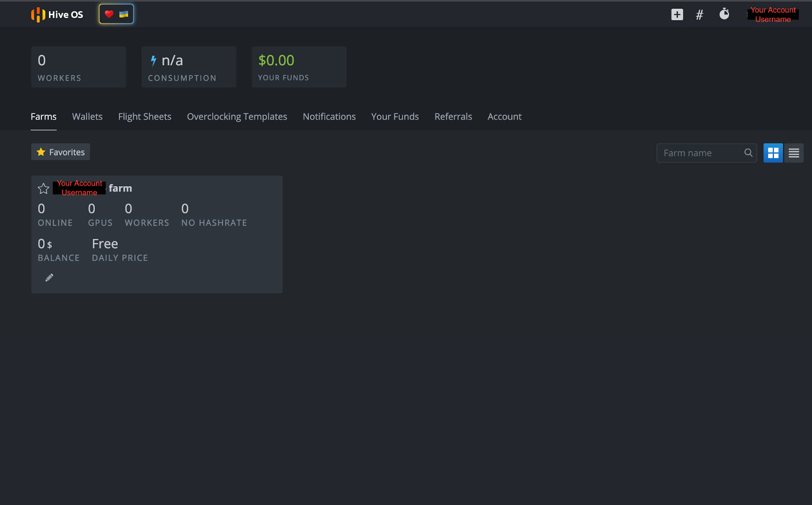Mark the farm as favorite with star
812x505 pixels.
[x=44, y=189]
